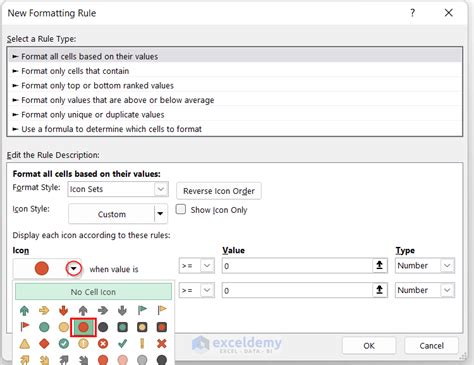Screen dimensions: 474x365
Task: Pick the highlighted red circle icon
Action: [x=83, y=327]
